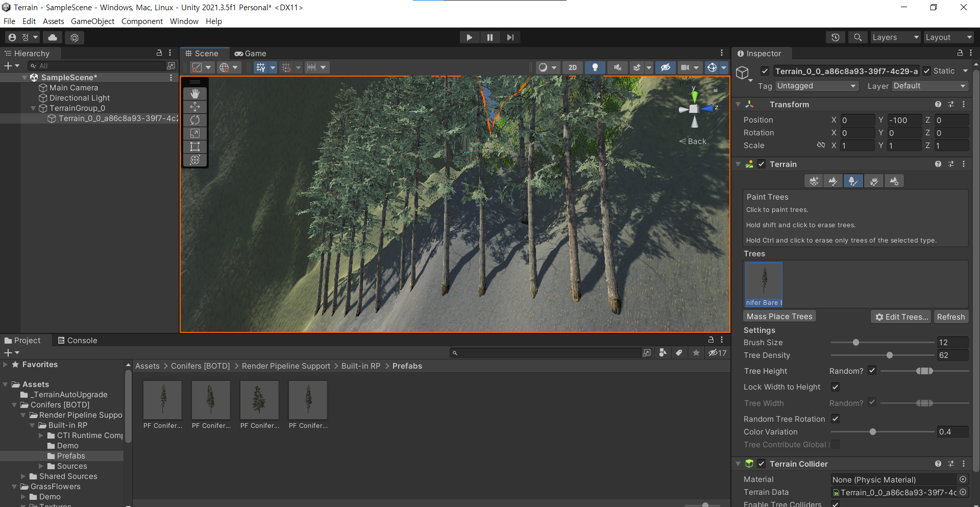
Task: Collapse the TerrainGroup_0 hierarchy item
Action: click(33, 108)
